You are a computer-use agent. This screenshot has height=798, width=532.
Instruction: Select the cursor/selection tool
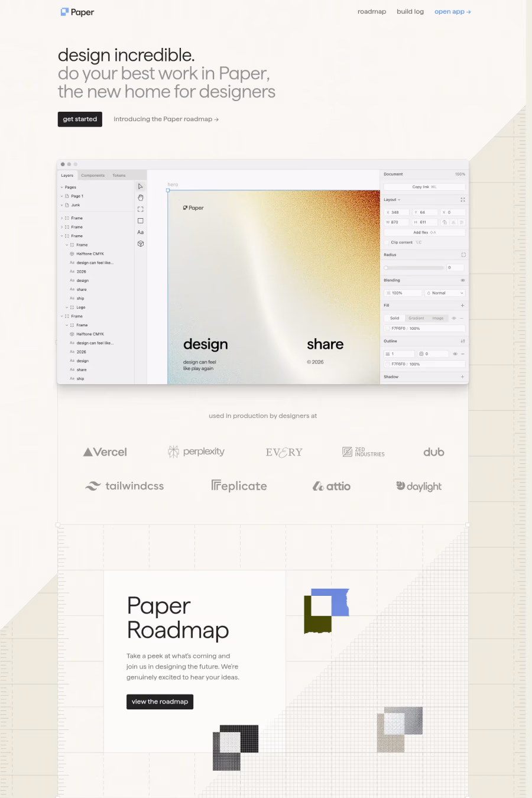click(x=140, y=186)
